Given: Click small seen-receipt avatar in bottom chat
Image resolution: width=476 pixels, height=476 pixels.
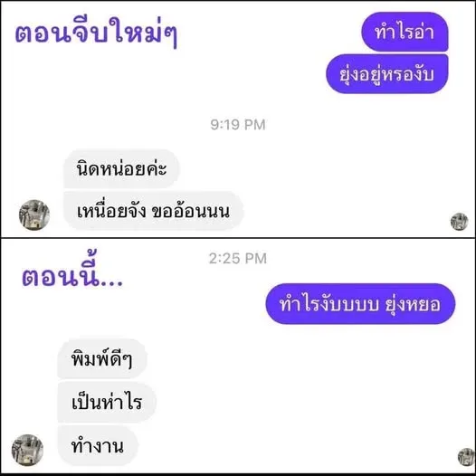Looking at the screenshot, I should coord(466,457).
